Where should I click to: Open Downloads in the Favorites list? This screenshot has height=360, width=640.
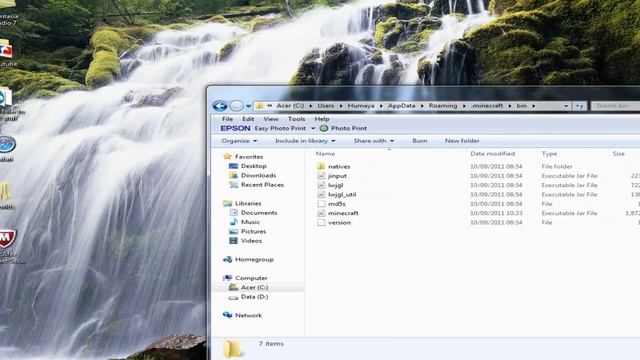[258, 176]
